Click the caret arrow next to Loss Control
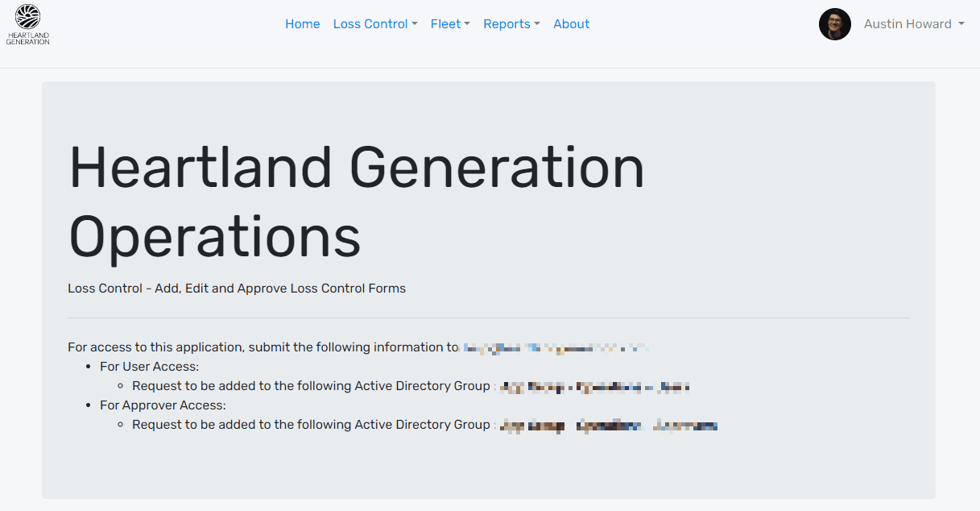 [415, 24]
